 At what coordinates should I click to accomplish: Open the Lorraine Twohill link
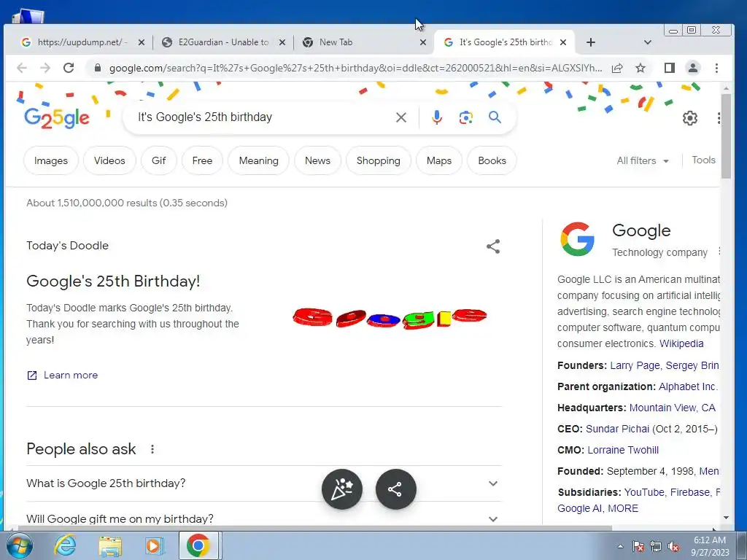(x=623, y=450)
